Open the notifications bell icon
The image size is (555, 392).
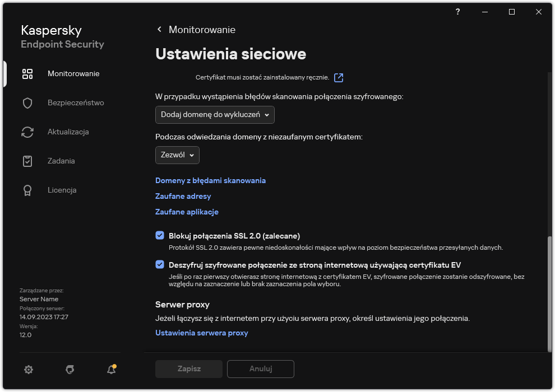pyautogui.click(x=111, y=370)
